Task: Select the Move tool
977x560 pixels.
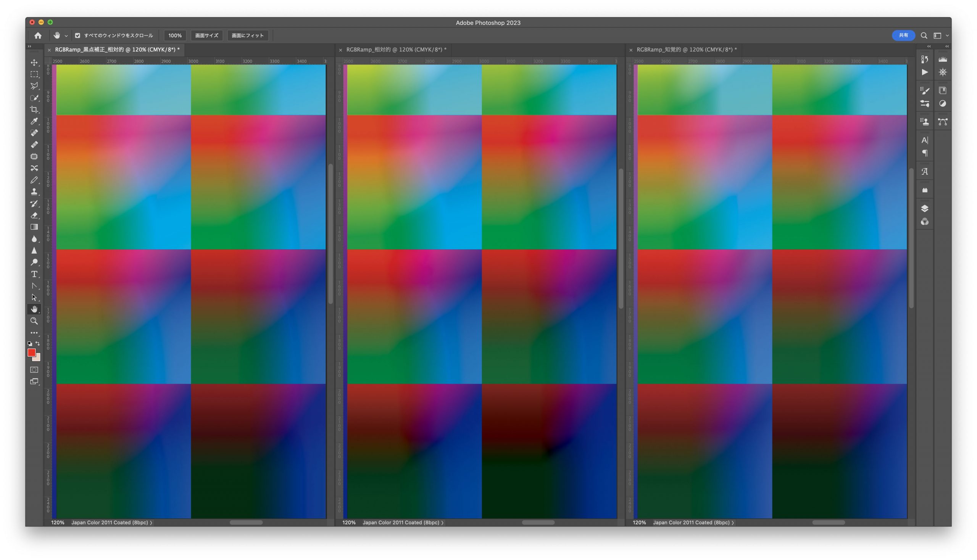Action: 34,63
